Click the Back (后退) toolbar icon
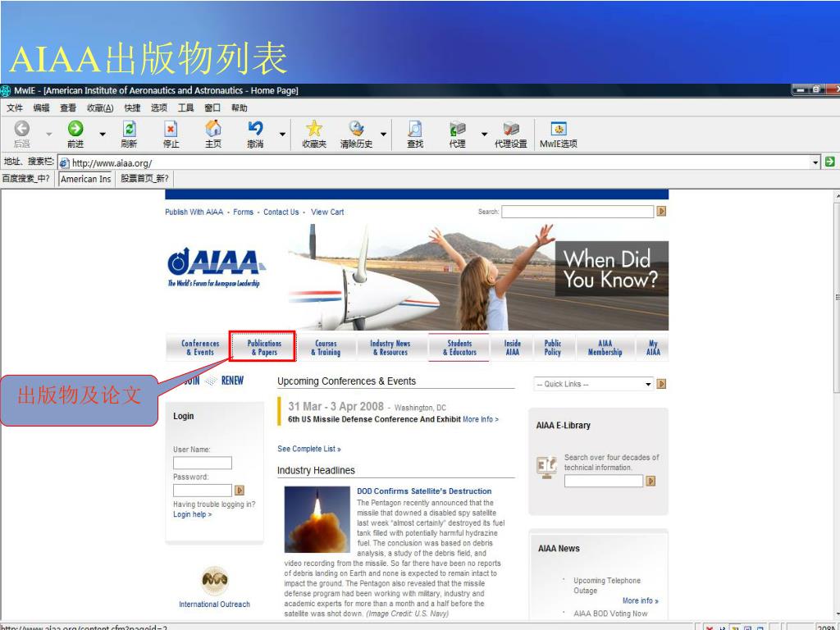This screenshot has width=840, height=630. 22,129
